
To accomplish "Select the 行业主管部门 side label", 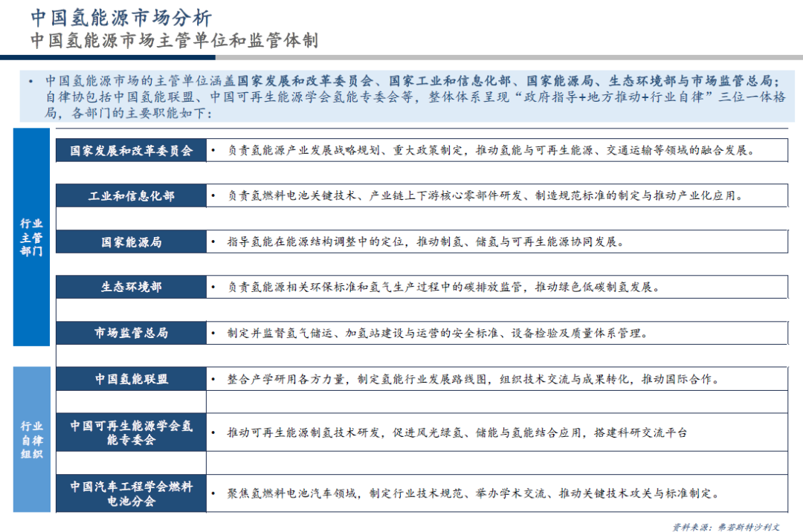I will (31, 237).
